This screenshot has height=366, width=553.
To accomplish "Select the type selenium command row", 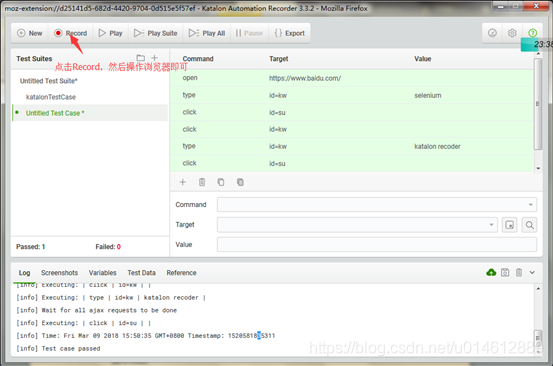I will [x=352, y=95].
